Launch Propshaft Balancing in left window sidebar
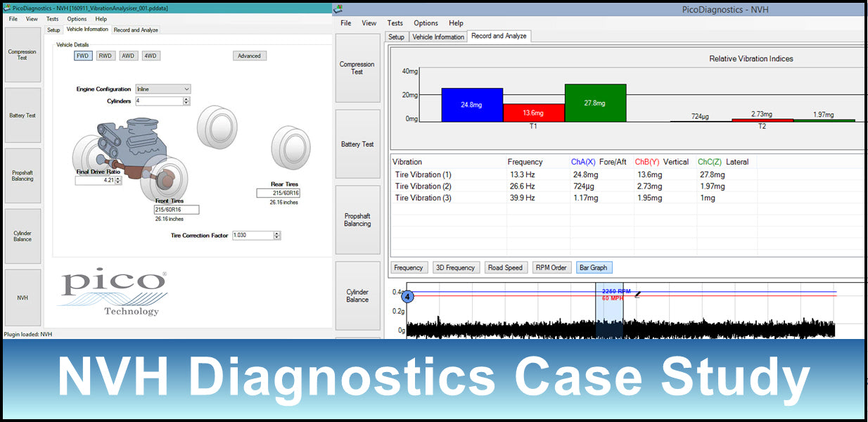The image size is (868, 422). click(23, 176)
